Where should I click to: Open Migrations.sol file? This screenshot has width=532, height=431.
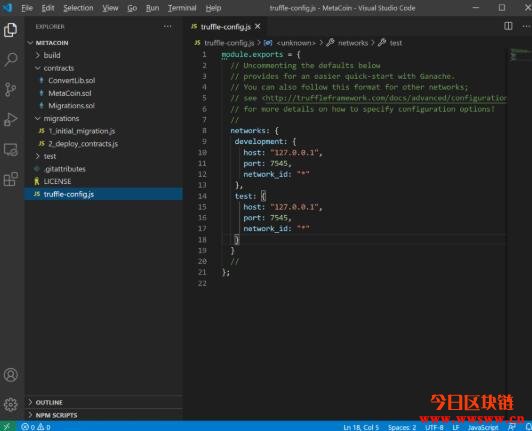pyautogui.click(x=103, y=106)
